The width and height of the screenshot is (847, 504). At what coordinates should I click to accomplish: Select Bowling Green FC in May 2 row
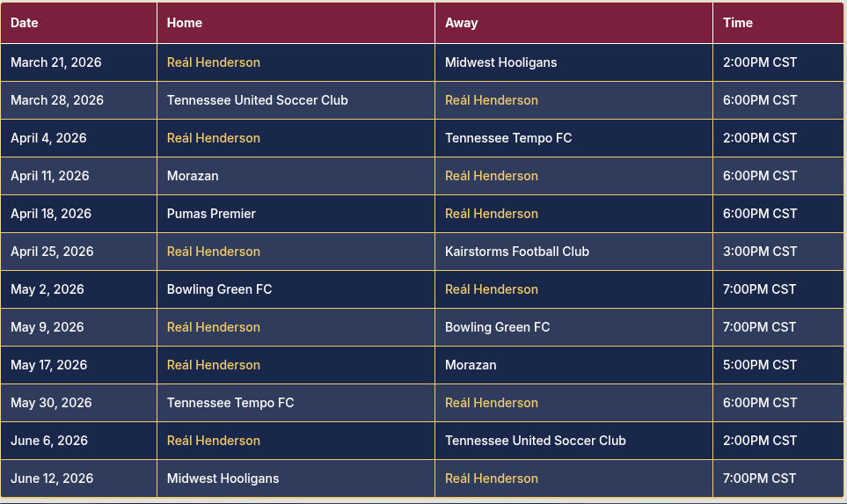pyautogui.click(x=220, y=289)
